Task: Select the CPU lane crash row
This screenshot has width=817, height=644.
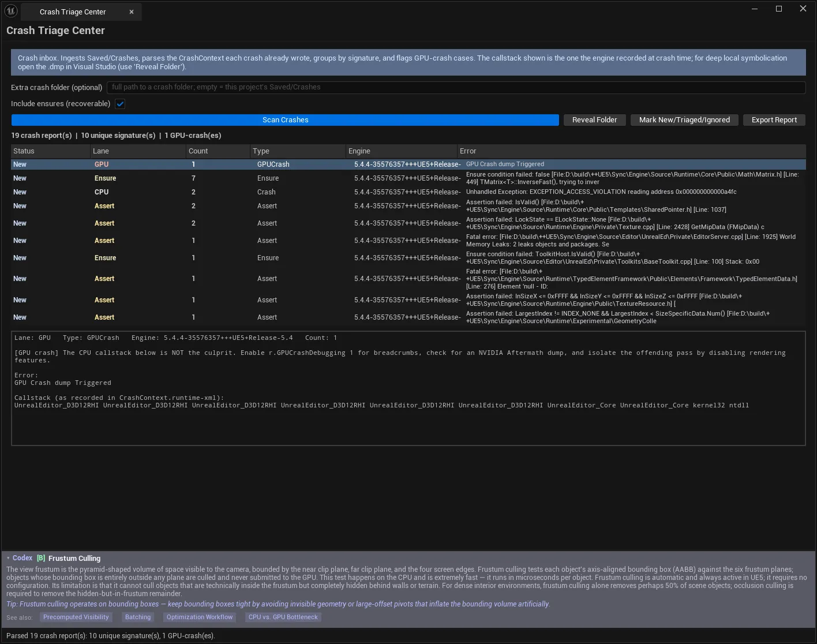Action: coord(409,192)
